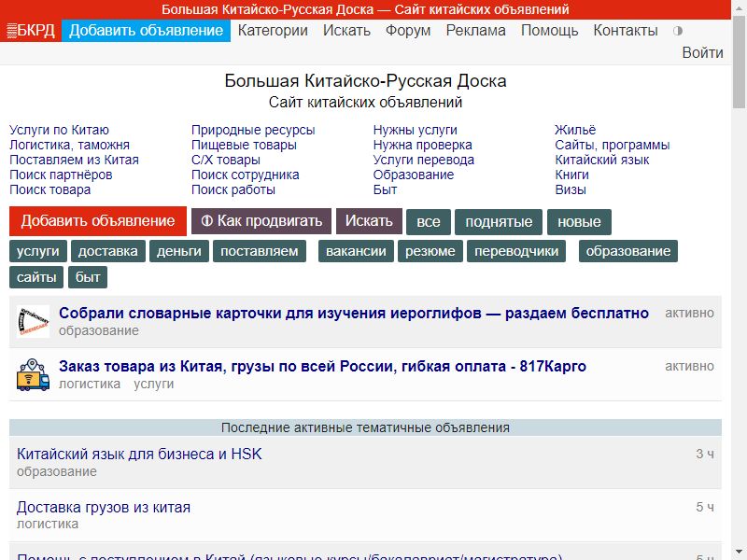Select the услуги tag button
Screen dimensions: 747x560
(38, 251)
